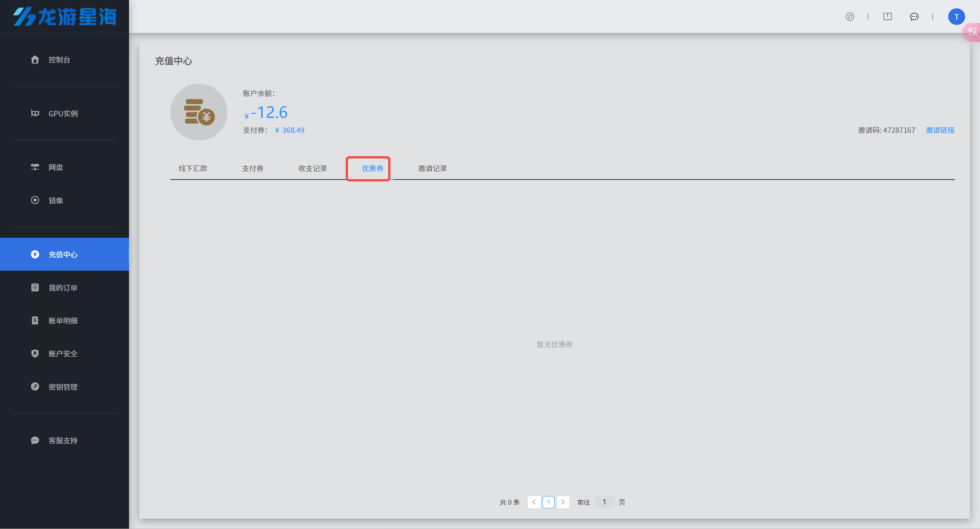Open the user avatar T menu
The image size is (980, 529).
956,16
